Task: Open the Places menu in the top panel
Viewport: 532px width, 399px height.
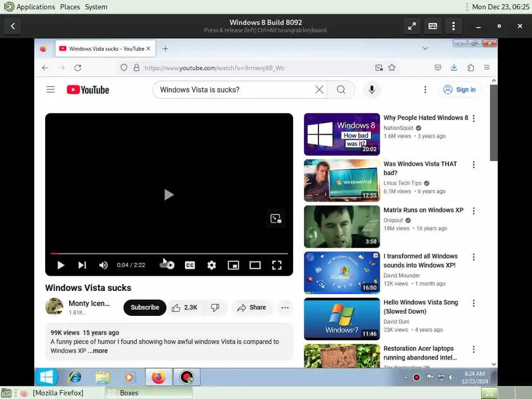Action: pos(70,7)
